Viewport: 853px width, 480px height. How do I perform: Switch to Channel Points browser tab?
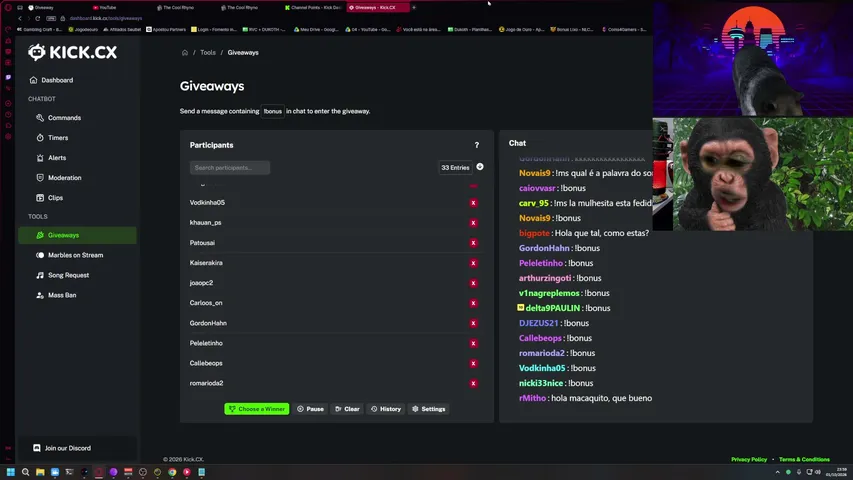click(x=314, y=8)
